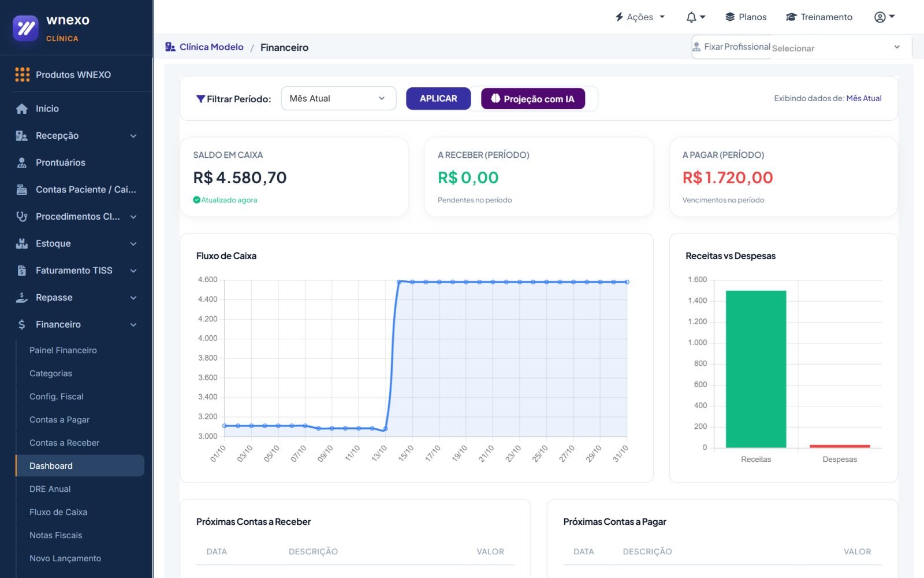Collapse the Financeiro submenu chevron
924x578 pixels.
[x=133, y=325]
